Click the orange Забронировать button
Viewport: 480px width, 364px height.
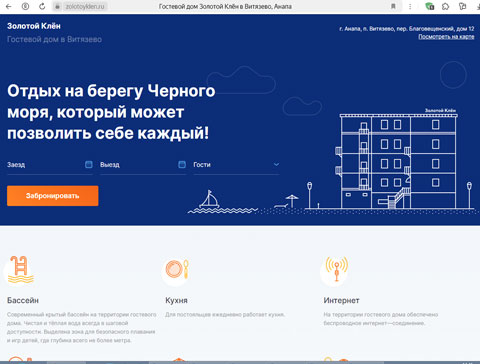(53, 196)
